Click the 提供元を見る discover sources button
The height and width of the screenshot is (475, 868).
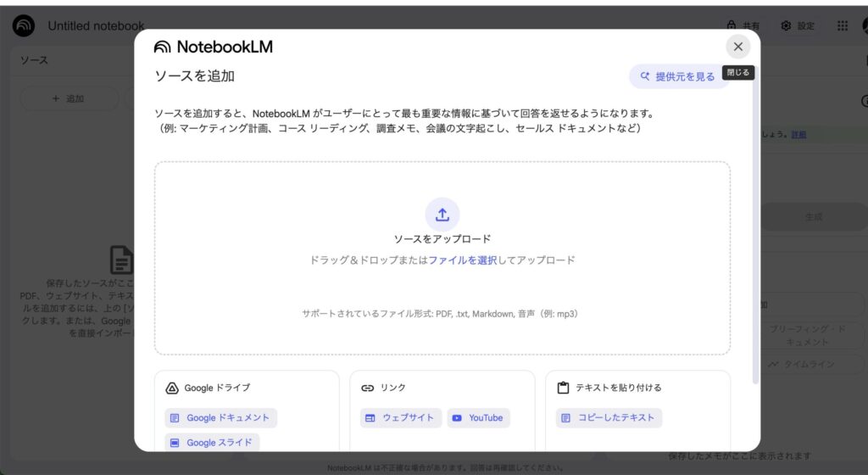(x=677, y=76)
